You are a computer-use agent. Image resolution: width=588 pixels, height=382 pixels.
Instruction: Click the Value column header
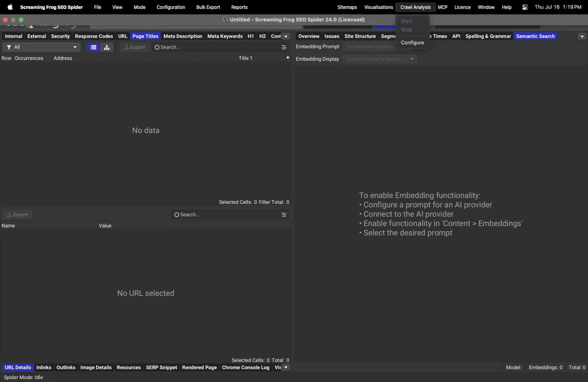point(105,226)
